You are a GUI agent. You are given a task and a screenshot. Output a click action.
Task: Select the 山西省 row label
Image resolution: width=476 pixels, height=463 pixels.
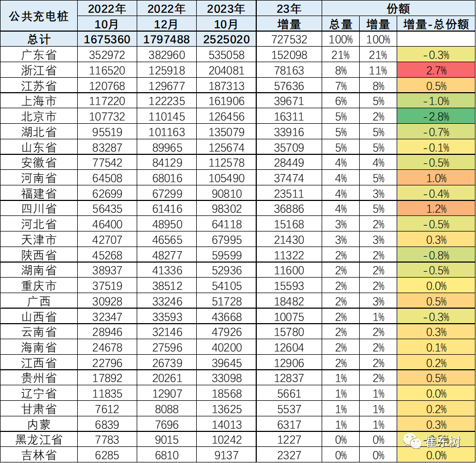point(39,317)
